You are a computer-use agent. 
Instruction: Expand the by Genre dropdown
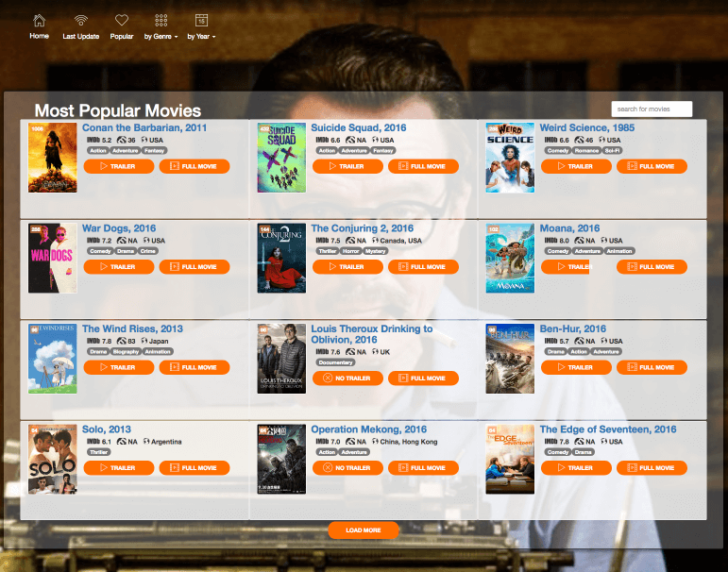[161, 27]
